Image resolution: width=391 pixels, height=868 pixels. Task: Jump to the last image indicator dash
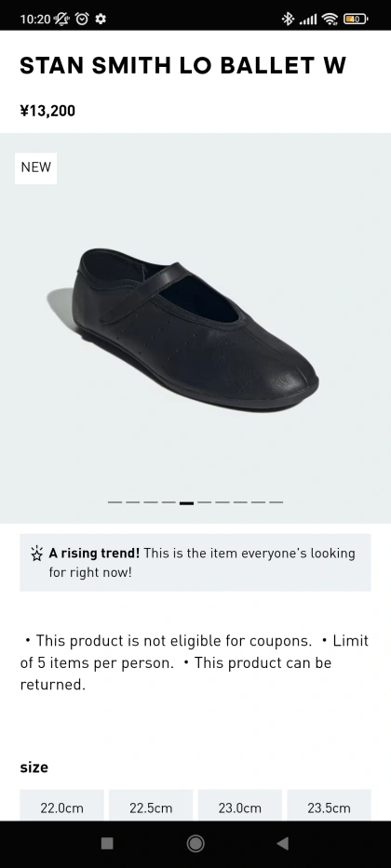click(x=276, y=502)
